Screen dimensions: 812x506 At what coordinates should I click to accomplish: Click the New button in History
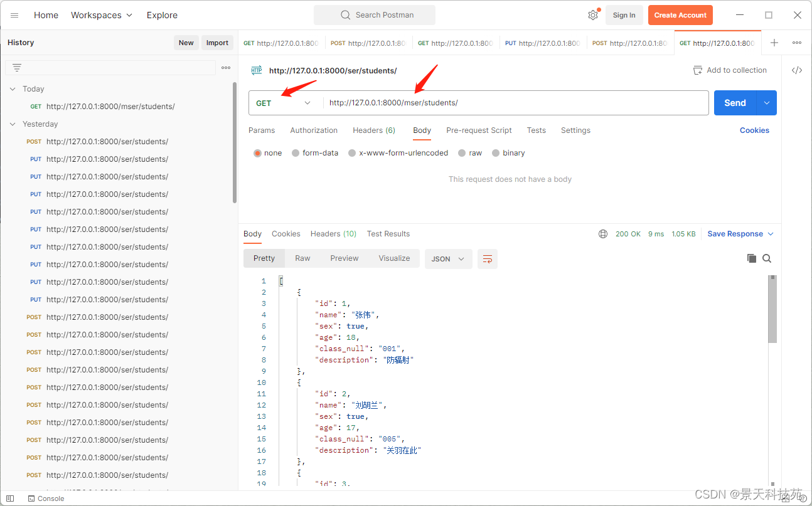coord(186,43)
